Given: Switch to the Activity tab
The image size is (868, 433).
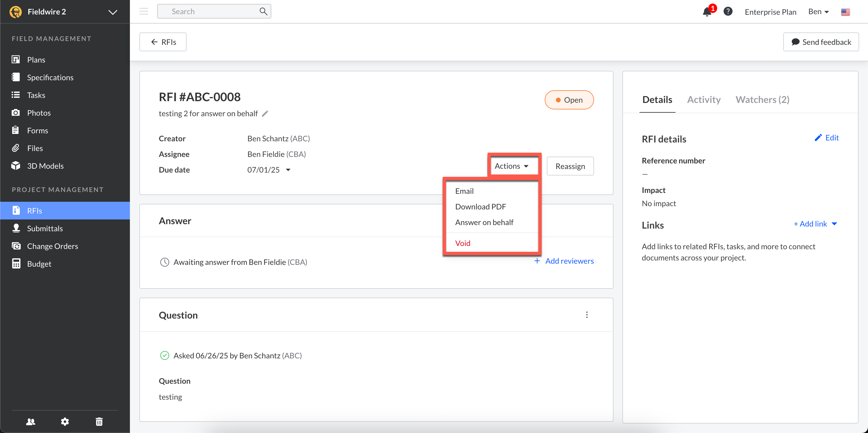Looking at the screenshot, I should click(704, 99).
